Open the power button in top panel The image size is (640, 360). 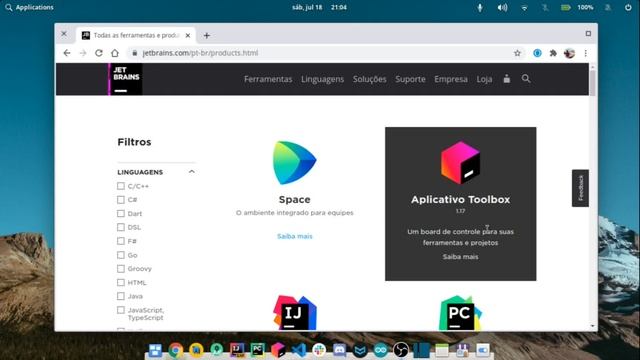(x=628, y=7)
